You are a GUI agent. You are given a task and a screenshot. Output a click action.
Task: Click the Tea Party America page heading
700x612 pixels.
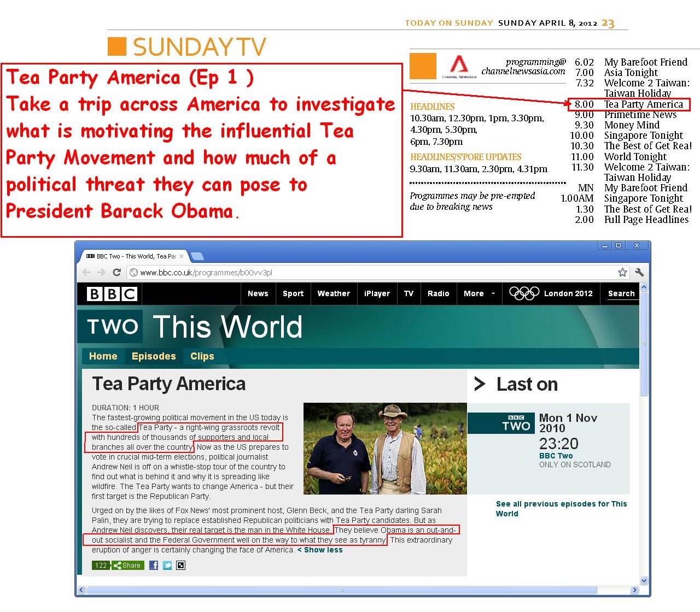[168, 384]
